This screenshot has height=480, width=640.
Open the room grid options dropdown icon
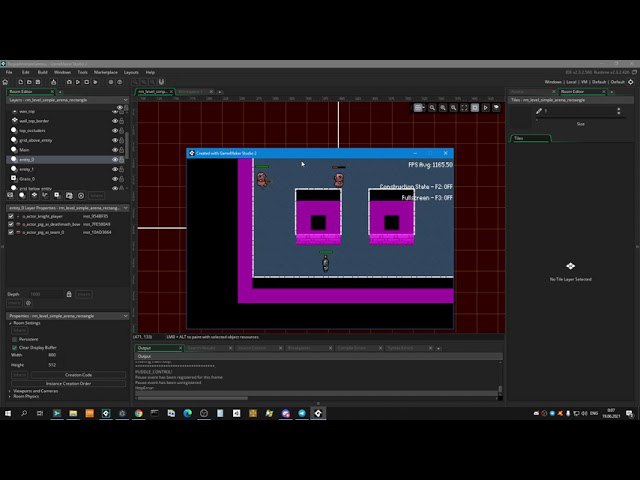click(x=418, y=108)
